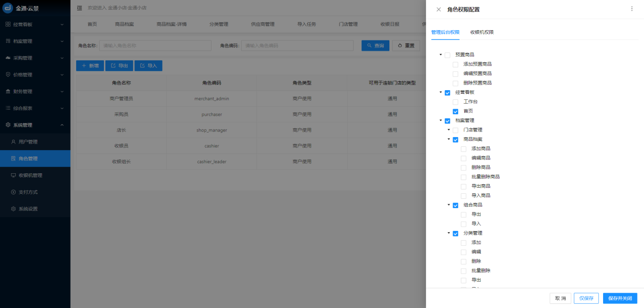Viewport: 644px width, 308px height.
Task: Click the plus icon on 新增 button
Action: (x=84, y=66)
